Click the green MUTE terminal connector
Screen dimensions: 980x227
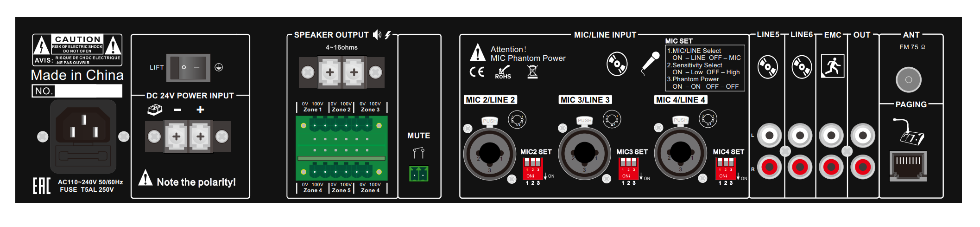(418, 174)
